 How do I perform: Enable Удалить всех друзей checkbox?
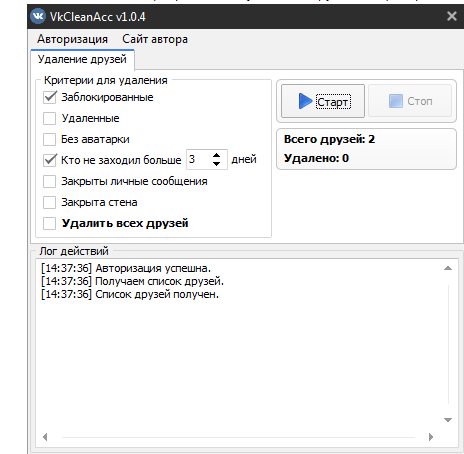pyautogui.click(x=50, y=223)
